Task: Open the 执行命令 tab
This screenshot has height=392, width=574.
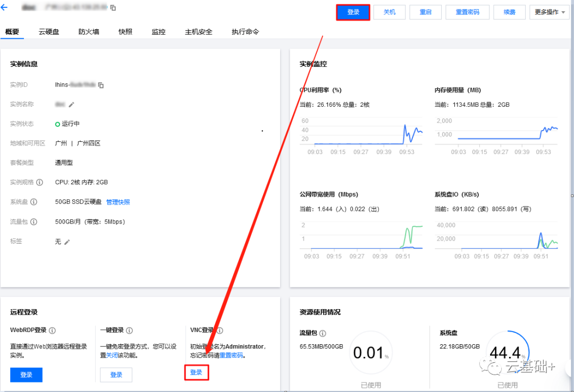Action: click(245, 32)
